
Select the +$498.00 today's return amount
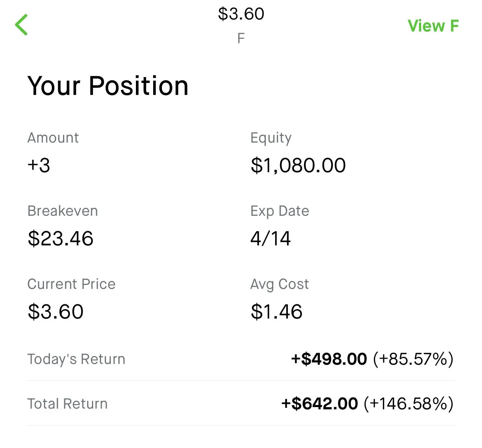coord(329,359)
